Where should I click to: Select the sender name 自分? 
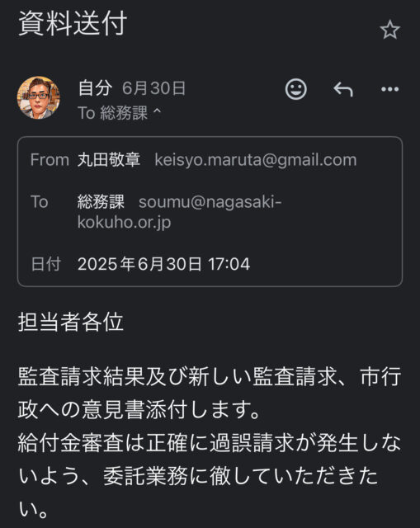pos(96,88)
